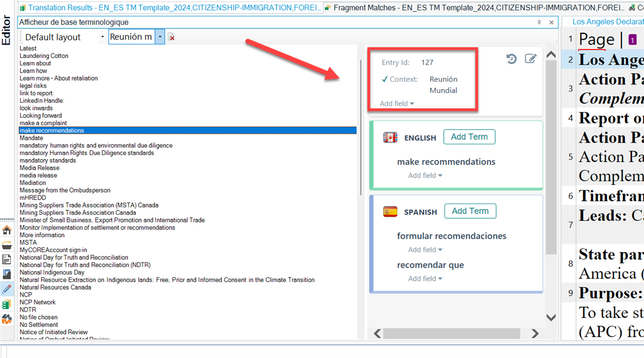The height and width of the screenshot is (358, 644).
Task: Select 'Natural Resources Canada' term
Action: pyautogui.click(x=55, y=288)
